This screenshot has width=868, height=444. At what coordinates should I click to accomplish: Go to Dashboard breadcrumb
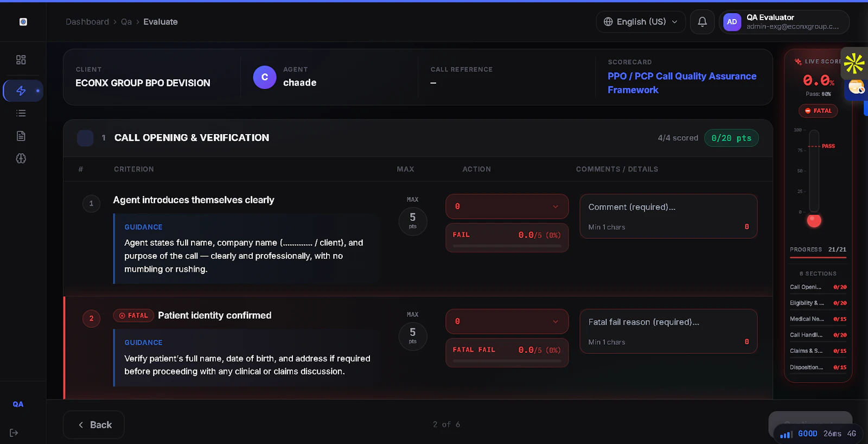click(87, 22)
